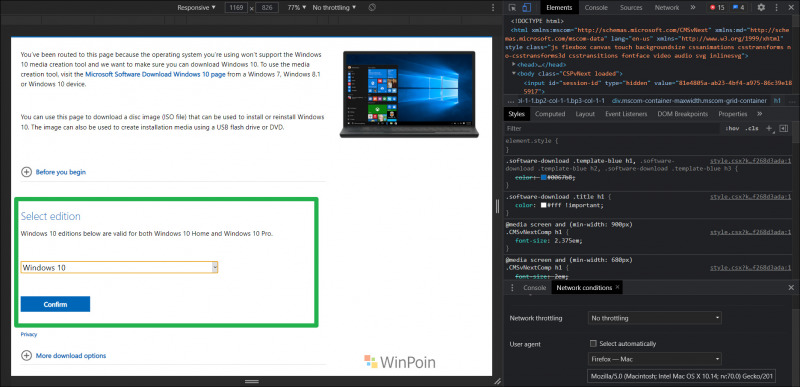Toggle :hov element state panel

click(732, 128)
